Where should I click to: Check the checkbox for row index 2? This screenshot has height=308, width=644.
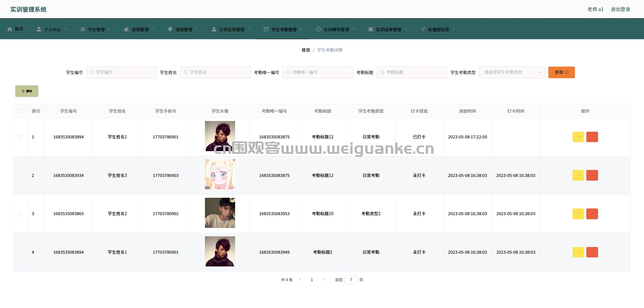[x=20, y=175]
